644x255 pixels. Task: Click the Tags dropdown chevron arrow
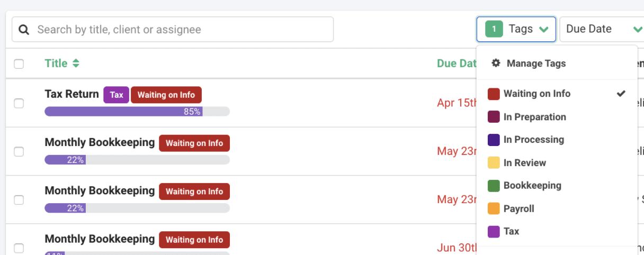pos(543,30)
